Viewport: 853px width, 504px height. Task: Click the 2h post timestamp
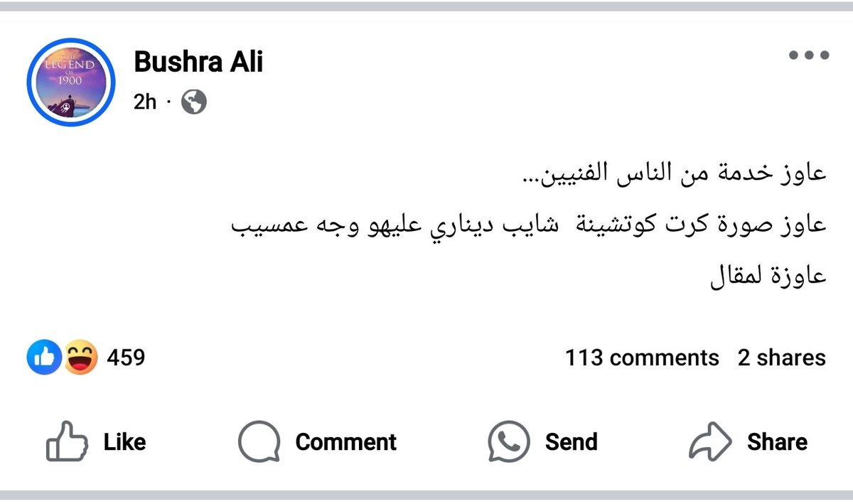tap(144, 102)
